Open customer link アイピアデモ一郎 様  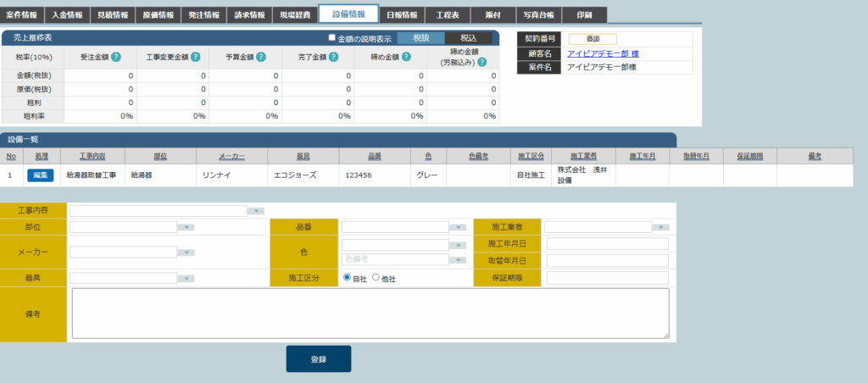pos(604,53)
